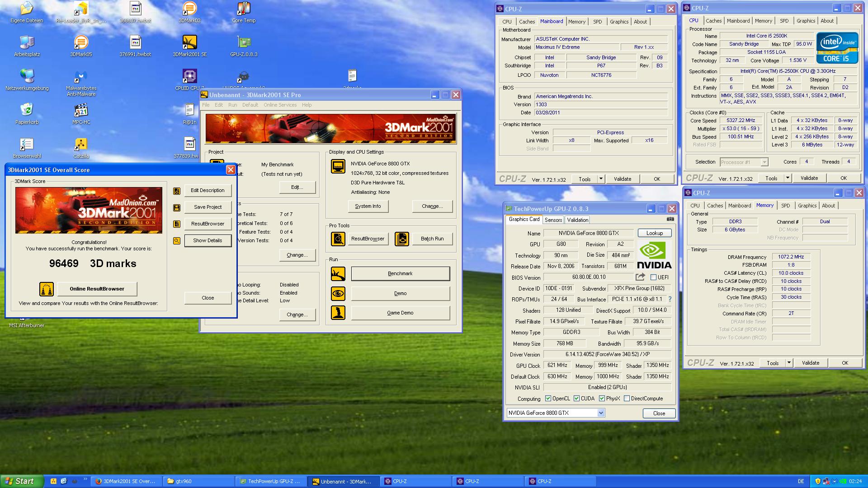868x488 pixels.
Task: Click the Firefox 3DMark2001 taskbar button
Action: pos(127,482)
